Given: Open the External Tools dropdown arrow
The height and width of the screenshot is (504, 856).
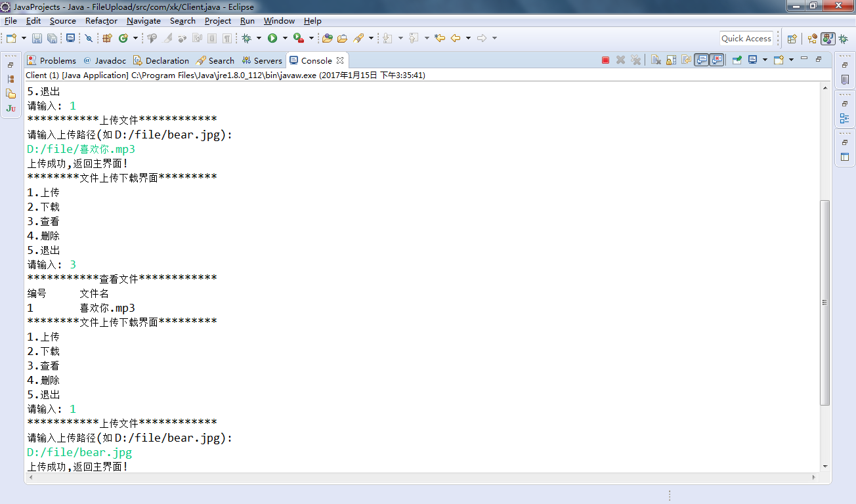Looking at the screenshot, I should coord(311,38).
